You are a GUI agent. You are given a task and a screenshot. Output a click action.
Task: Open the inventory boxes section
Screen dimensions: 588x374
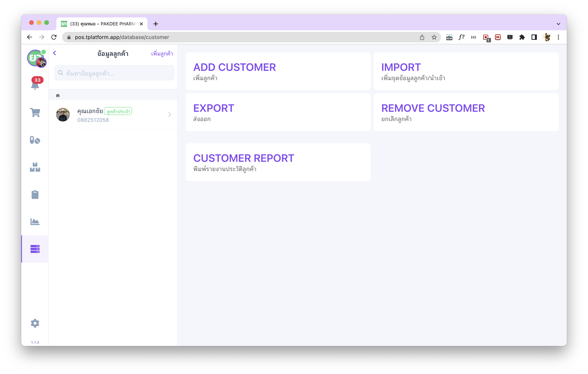click(35, 167)
